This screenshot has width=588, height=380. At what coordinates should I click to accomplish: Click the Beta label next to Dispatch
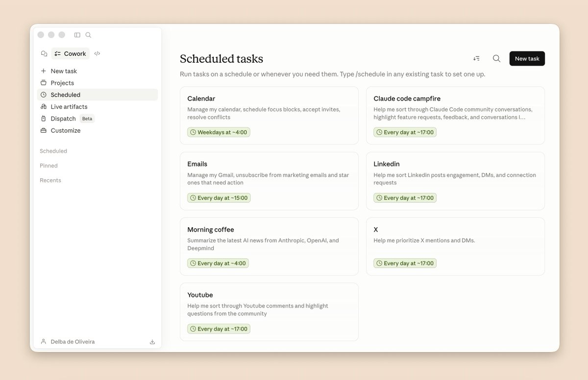click(87, 119)
